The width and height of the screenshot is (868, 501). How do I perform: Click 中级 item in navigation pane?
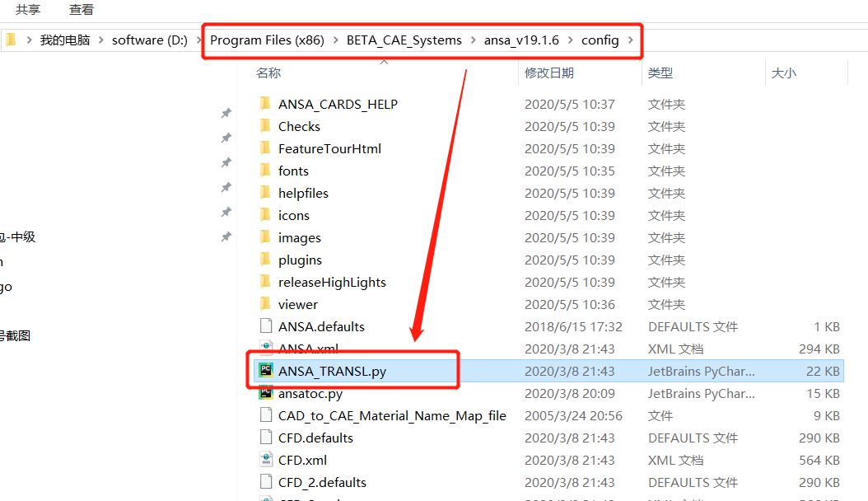click(18, 237)
